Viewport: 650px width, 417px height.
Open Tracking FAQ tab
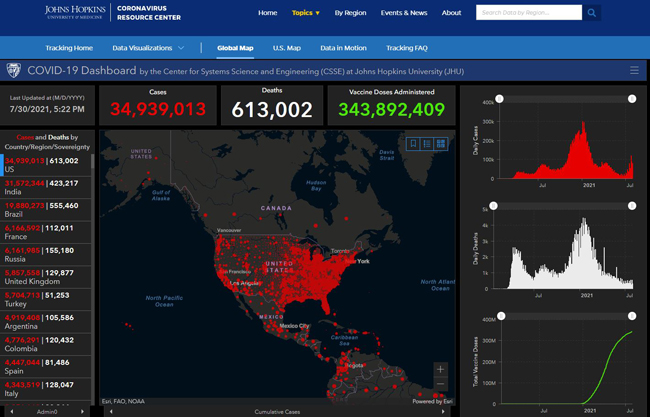(407, 48)
